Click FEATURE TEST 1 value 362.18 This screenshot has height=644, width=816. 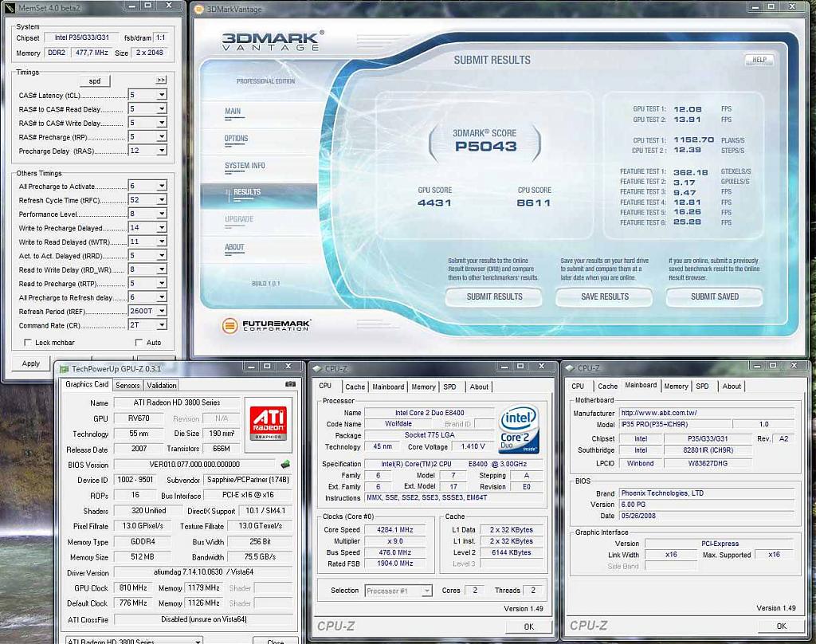coord(691,172)
